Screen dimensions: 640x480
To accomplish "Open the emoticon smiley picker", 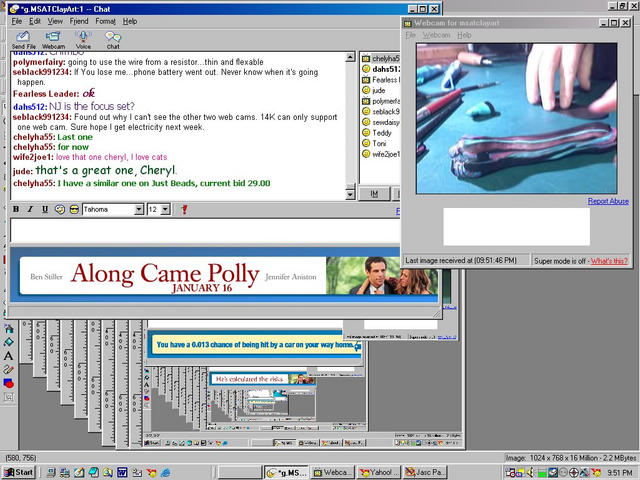I will (x=60, y=209).
